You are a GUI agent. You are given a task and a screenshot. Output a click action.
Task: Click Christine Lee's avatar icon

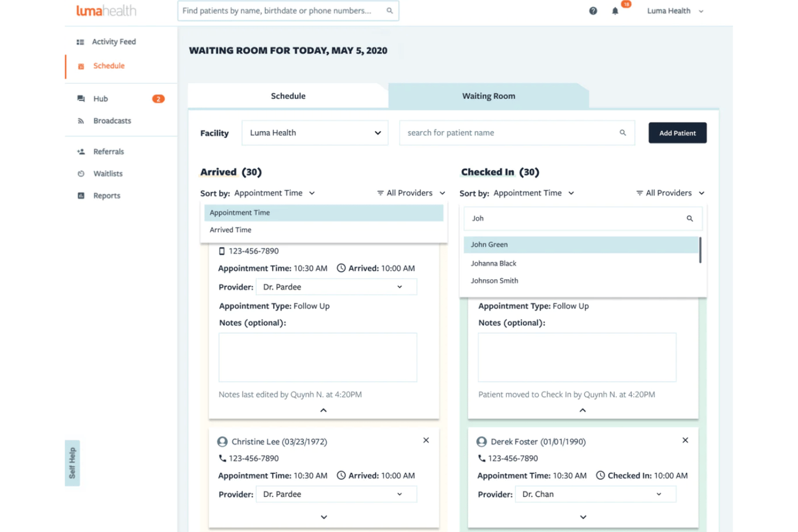222,441
